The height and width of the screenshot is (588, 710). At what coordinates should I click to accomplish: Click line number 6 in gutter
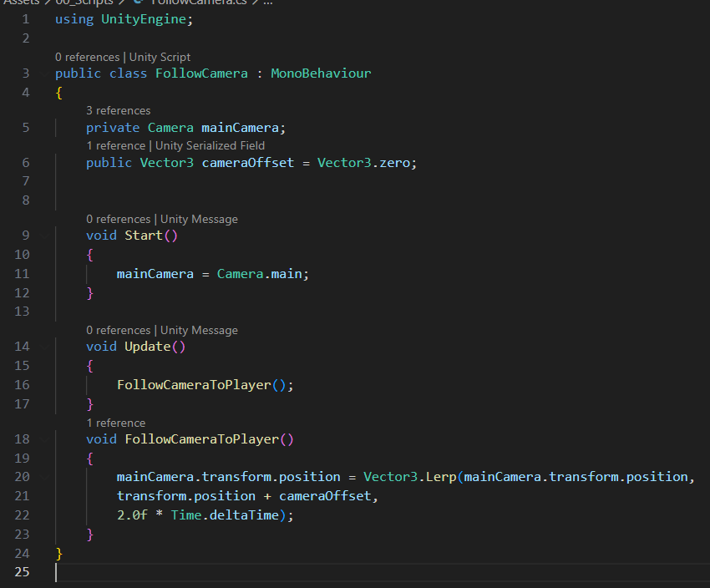[x=26, y=163]
